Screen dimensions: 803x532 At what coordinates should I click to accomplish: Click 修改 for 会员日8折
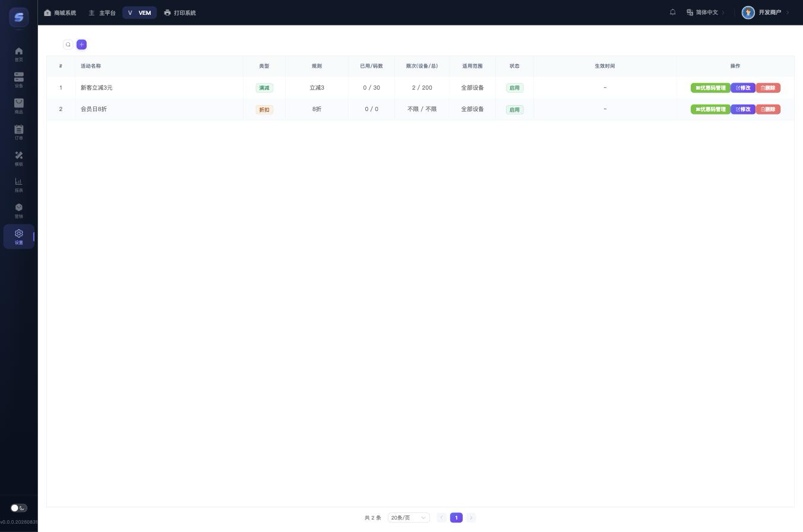click(743, 109)
